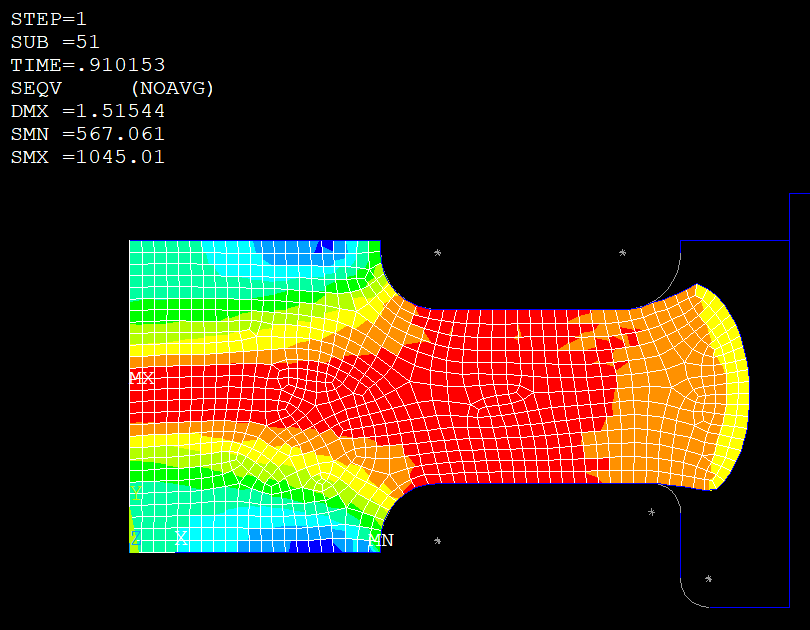The height and width of the screenshot is (630, 810).
Task: Click the Y axis triad label
Action: point(136,494)
